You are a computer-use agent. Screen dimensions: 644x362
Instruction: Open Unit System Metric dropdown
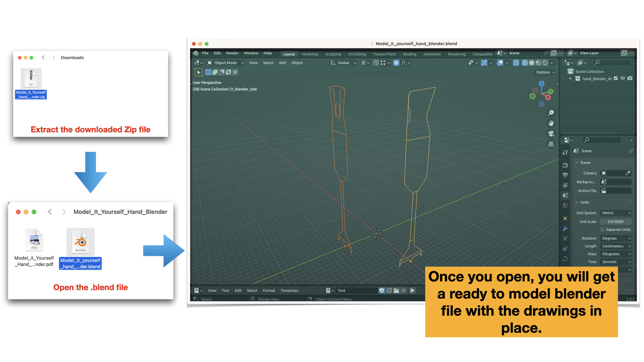[616, 213]
